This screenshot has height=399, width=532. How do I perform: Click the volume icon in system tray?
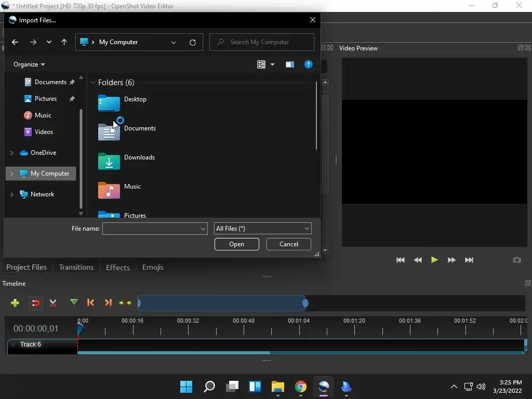pos(481,387)
